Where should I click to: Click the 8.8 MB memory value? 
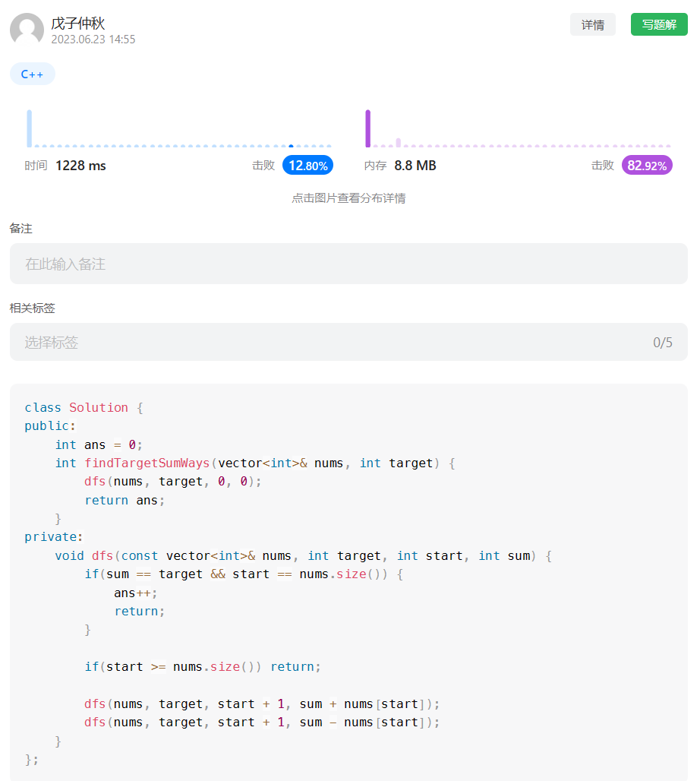415,166
